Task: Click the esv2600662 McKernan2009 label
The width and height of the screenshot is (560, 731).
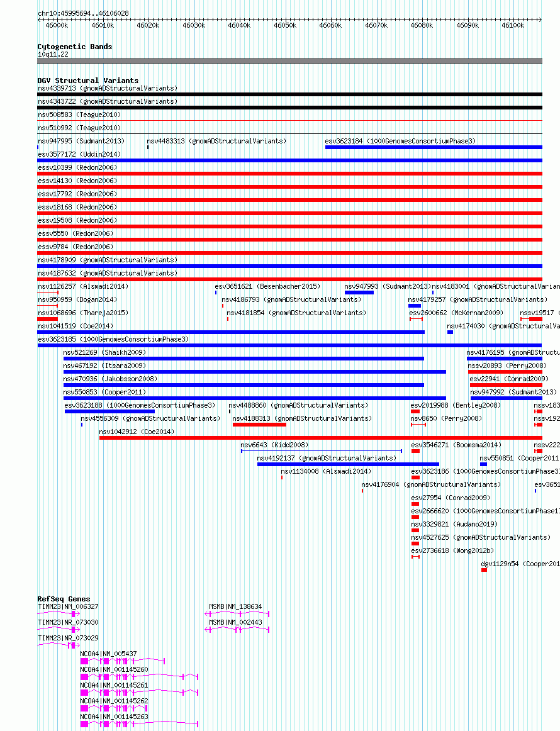Action: click(x=456, y=313)
